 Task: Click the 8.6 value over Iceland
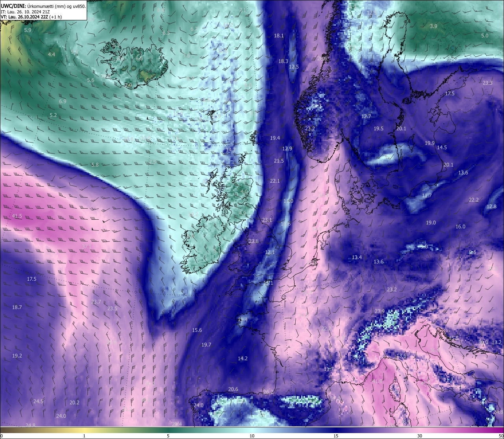139,58
